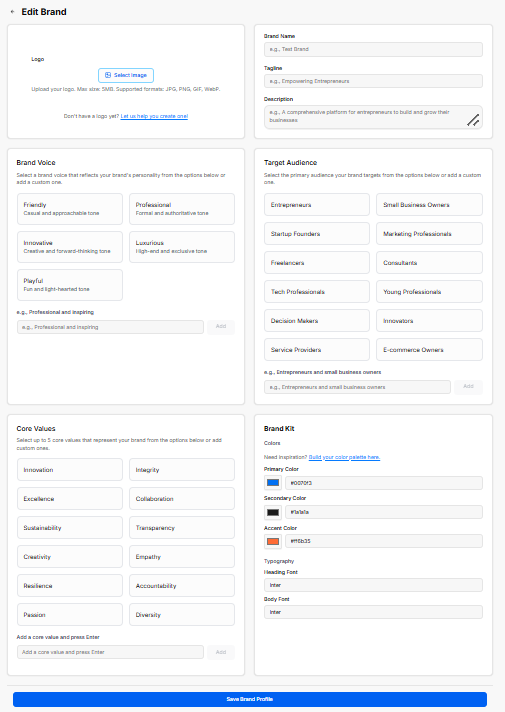Choose the Playful brand voice option

tap(70, 285)
